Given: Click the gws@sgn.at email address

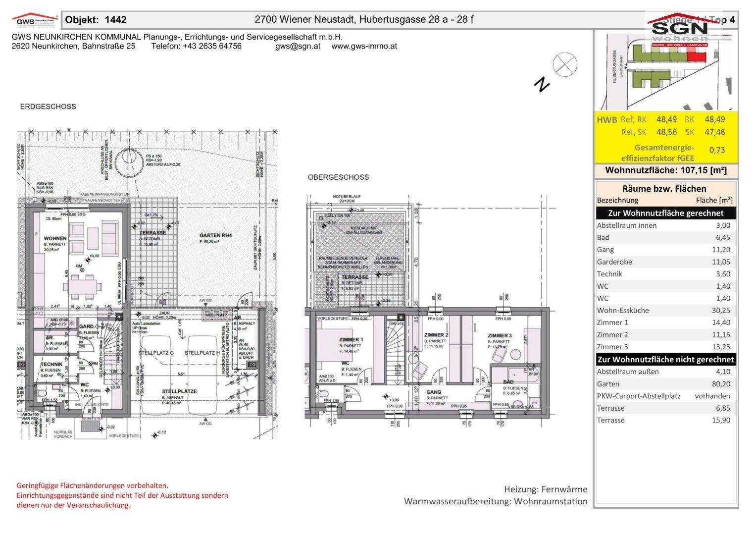Looking at the screenshot, I should (x=298, y=46).
